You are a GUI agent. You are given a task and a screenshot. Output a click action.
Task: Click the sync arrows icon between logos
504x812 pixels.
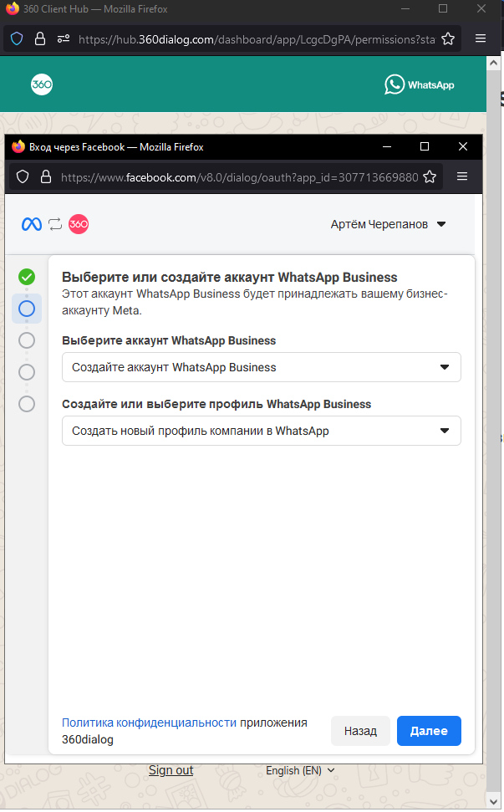click(55, 224)
